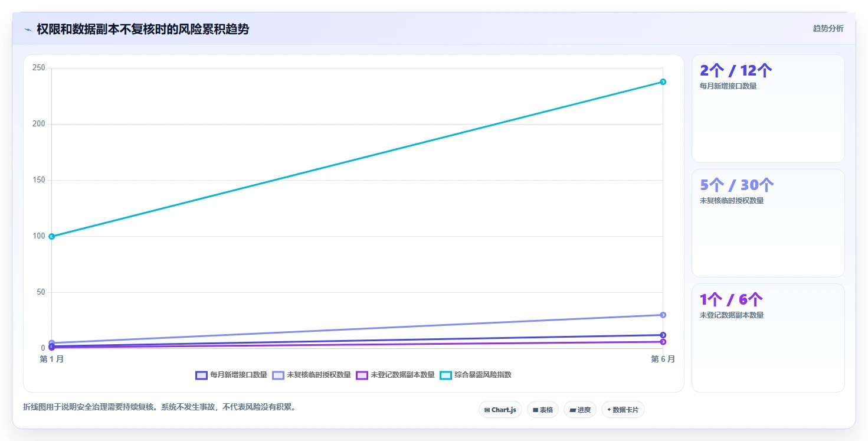Click the lightning icon beside the chart title
Screen dimensions: 868x441
(28, 30)
